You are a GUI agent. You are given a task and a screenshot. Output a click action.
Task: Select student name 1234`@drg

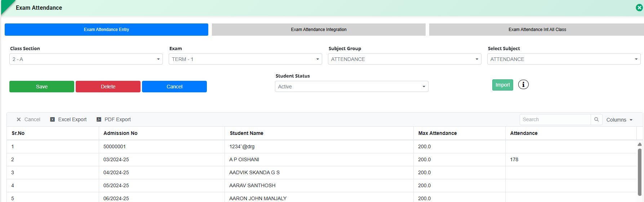(x=242, y=146)
